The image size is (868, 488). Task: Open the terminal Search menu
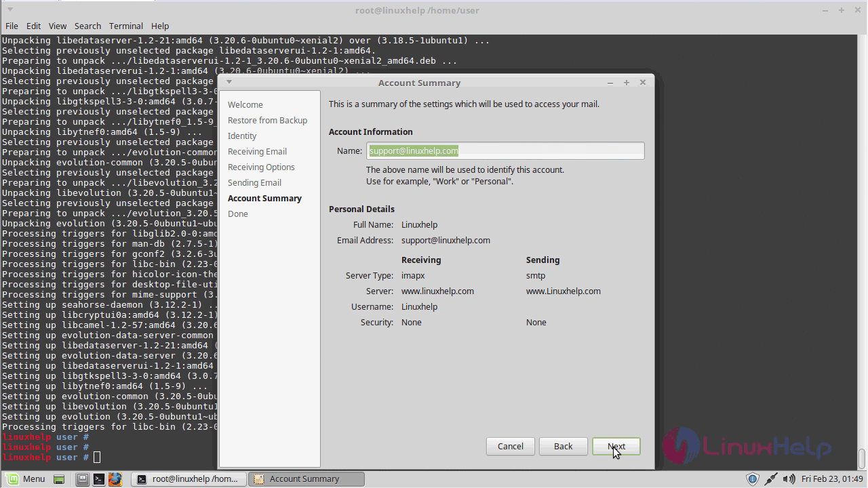coord(87,26)
